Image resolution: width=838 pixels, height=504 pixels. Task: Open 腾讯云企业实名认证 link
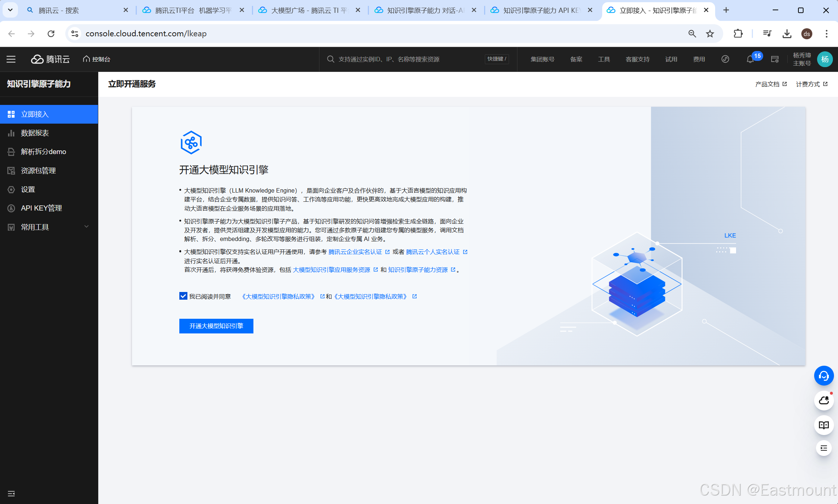tap(355, 252)
